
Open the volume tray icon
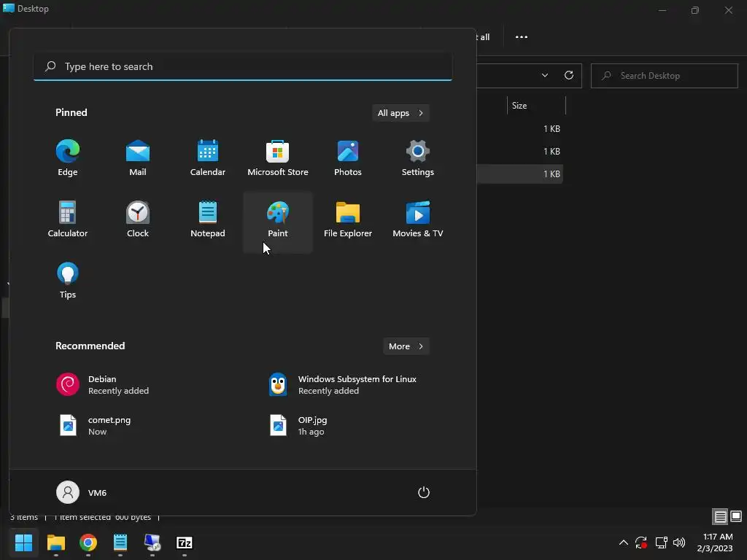click(x=679, y=542)
